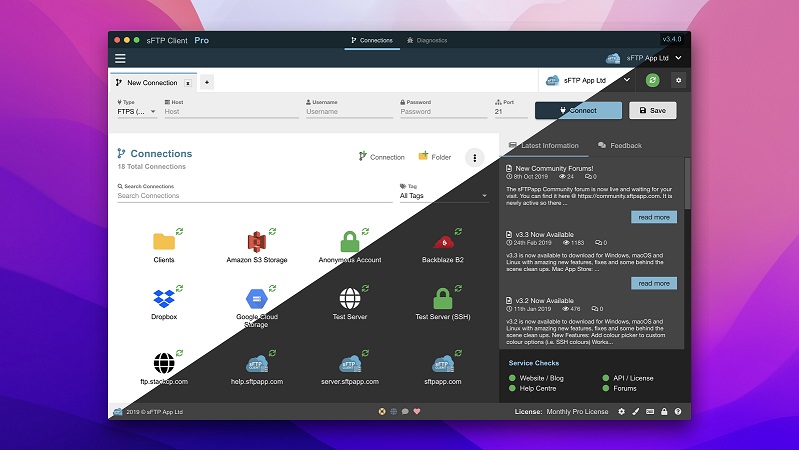Screen dimensions: 799x450
Task: Open the three-dot more options menu
Action: 474,157
